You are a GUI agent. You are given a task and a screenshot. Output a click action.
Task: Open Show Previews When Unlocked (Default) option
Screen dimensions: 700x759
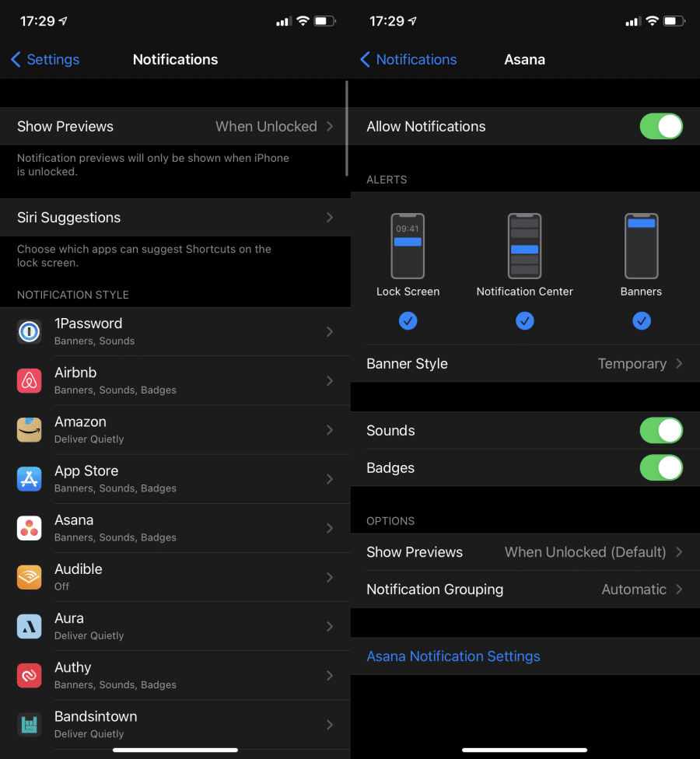tap(525, 552)
